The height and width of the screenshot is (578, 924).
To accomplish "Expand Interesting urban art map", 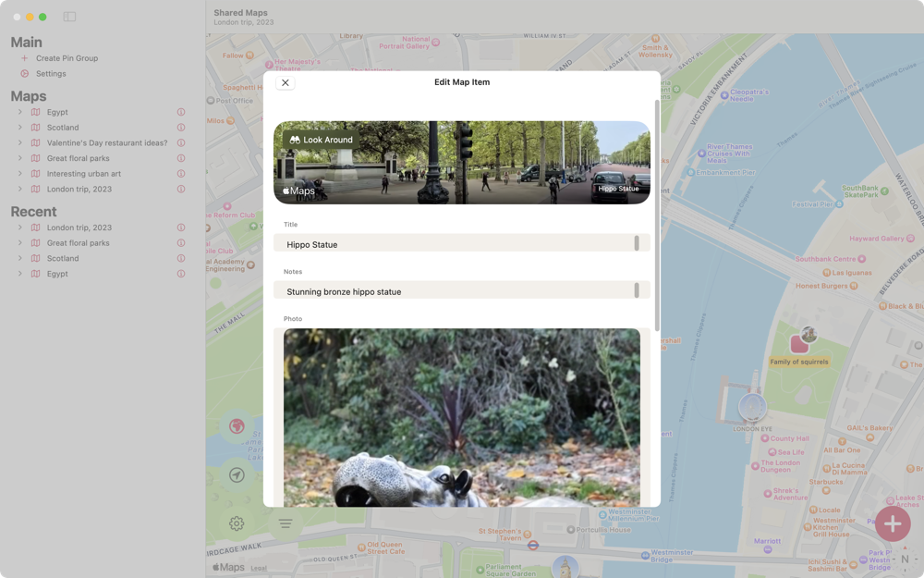I will (20, 174).
